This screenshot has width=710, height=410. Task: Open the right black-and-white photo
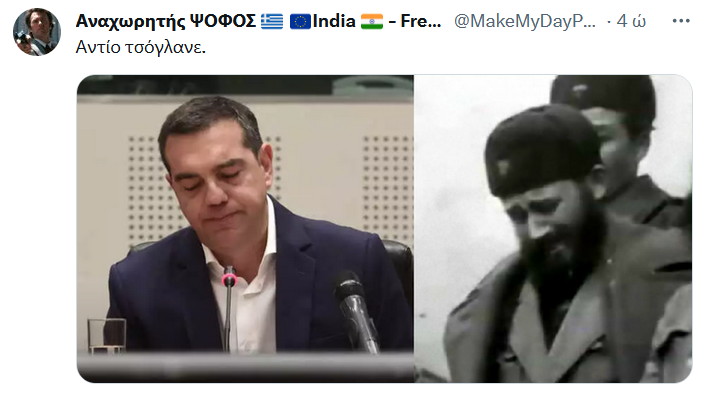point(553,229)
